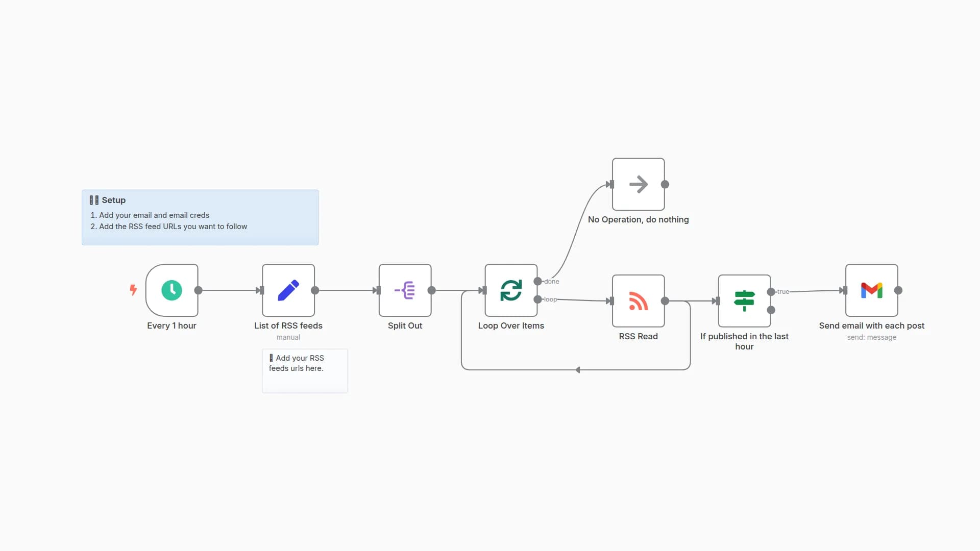The width and height of the screenshot is (980, 551).
Task: Click the 'Every 1 hour' node label
Action: click(x=171, y=325)
